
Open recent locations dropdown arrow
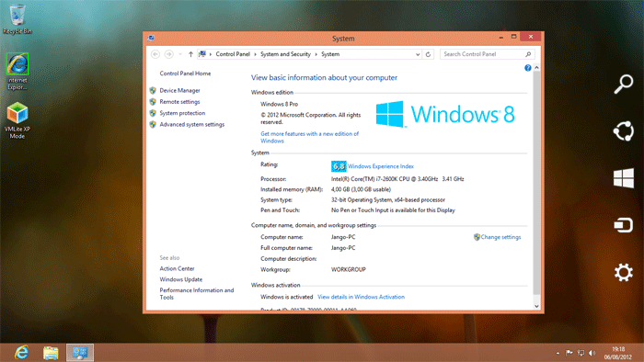click(180, 54)
